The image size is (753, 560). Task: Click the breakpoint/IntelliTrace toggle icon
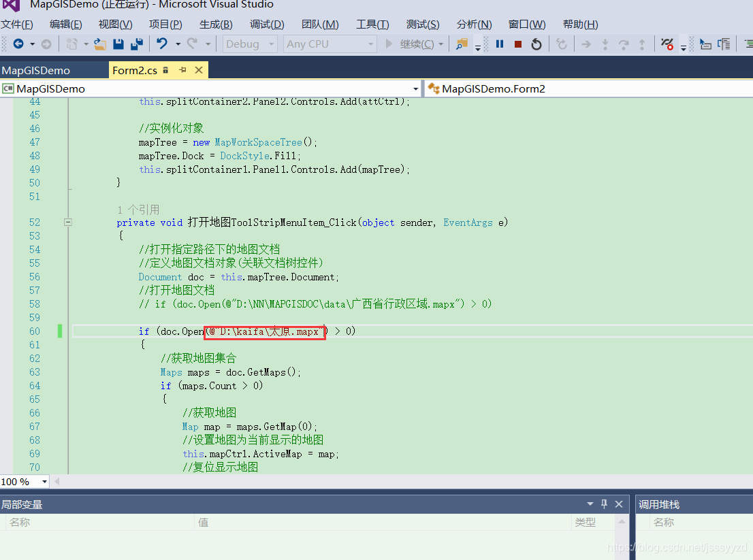[x=667, y=44]
